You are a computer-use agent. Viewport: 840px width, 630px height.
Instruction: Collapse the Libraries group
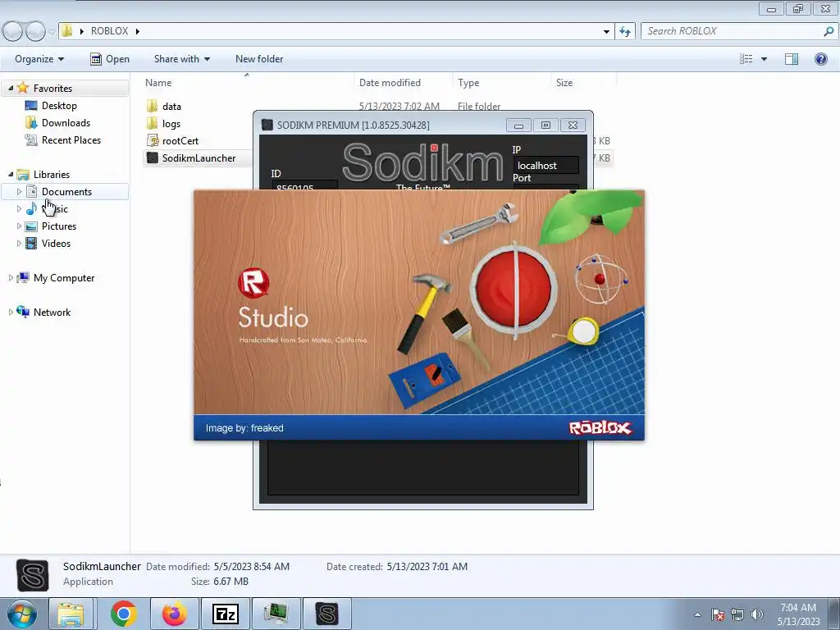(11, 174)
